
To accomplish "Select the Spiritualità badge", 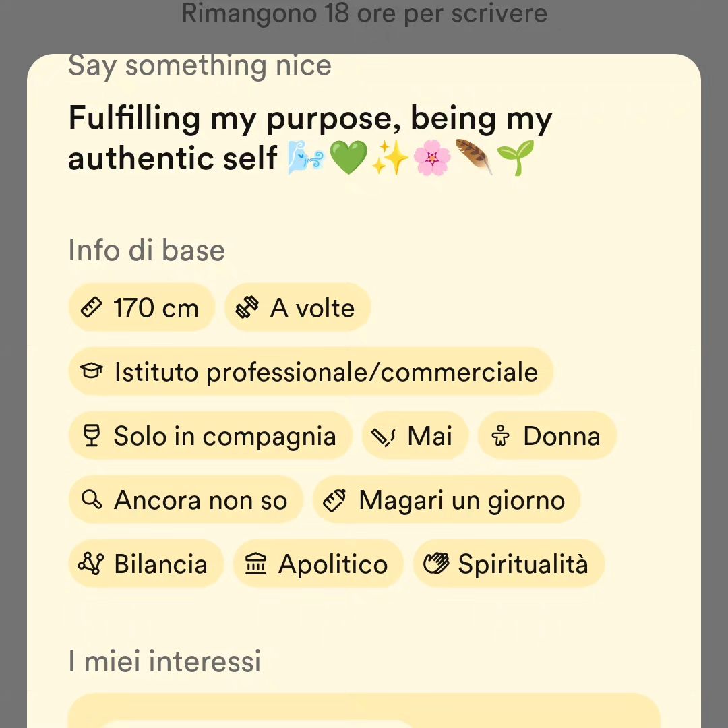I will pyautogui.click(x=509, y=564).
